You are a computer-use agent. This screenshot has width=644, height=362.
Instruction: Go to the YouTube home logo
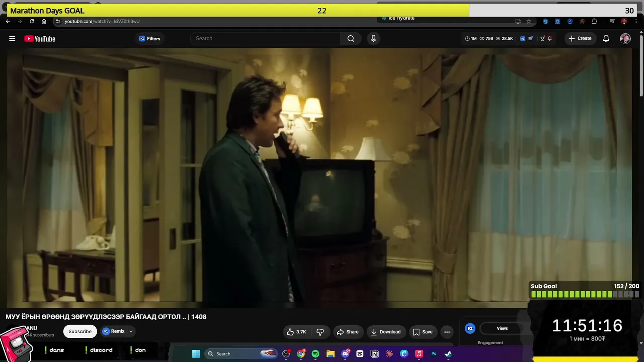pos(40,39)
